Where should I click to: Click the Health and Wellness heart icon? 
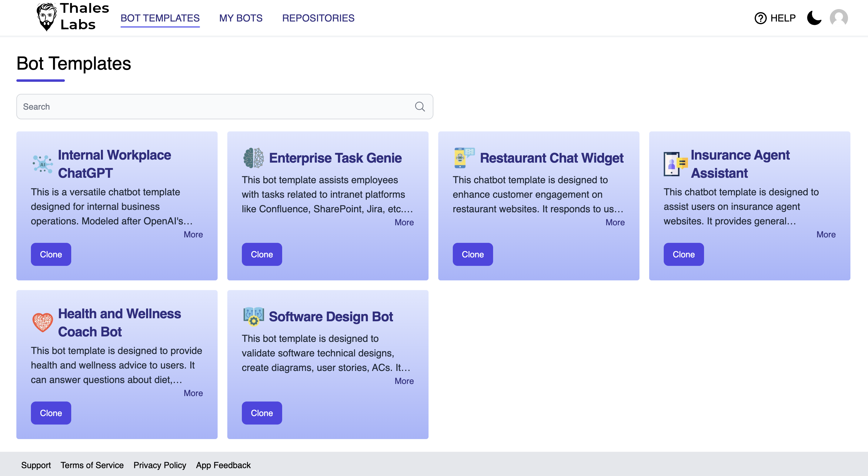click(x=42, y=322)
